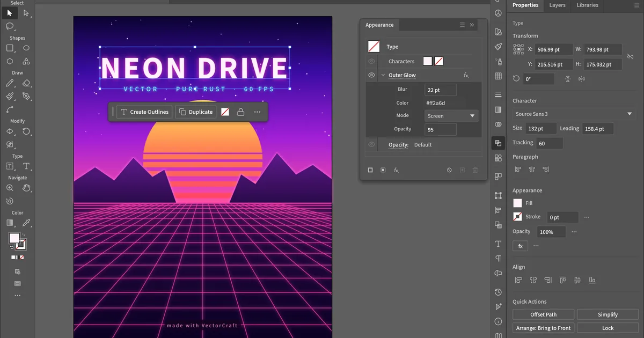Add new effect via fx icon in panel footer

click(x=396, y=170)
